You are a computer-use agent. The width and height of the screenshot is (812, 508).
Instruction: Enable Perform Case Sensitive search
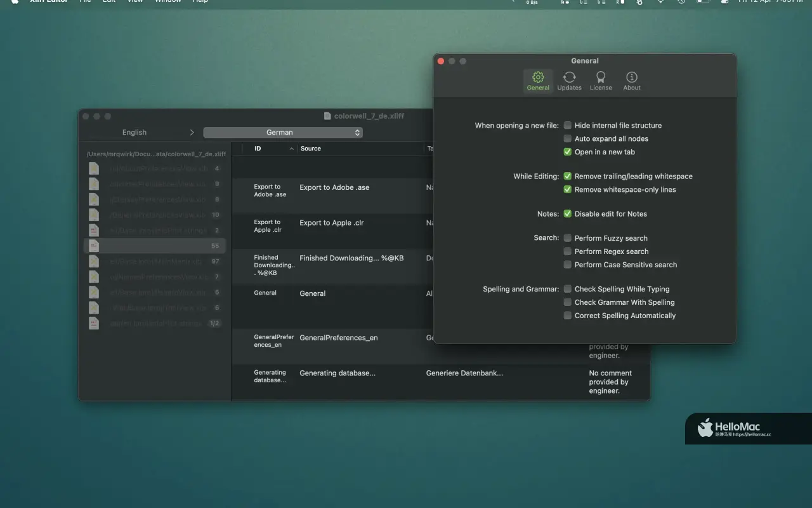point(568,265)
